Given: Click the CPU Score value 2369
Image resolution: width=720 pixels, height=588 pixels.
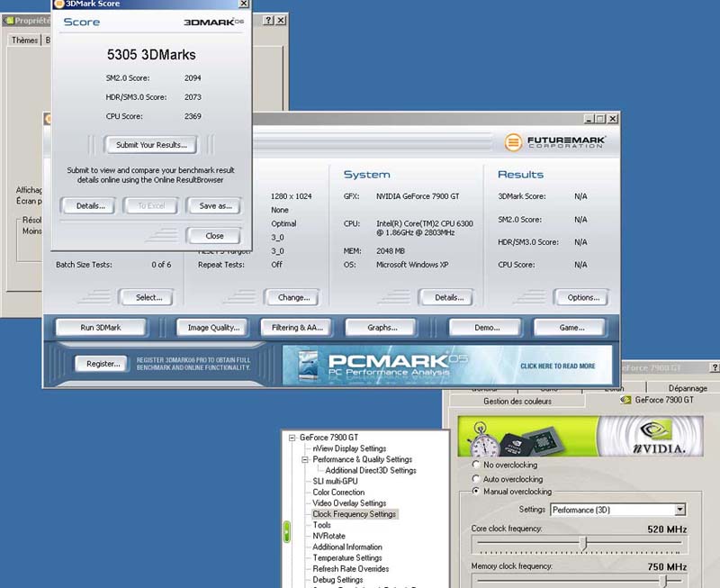Looking at the screenshot, I should pos(193,117).
